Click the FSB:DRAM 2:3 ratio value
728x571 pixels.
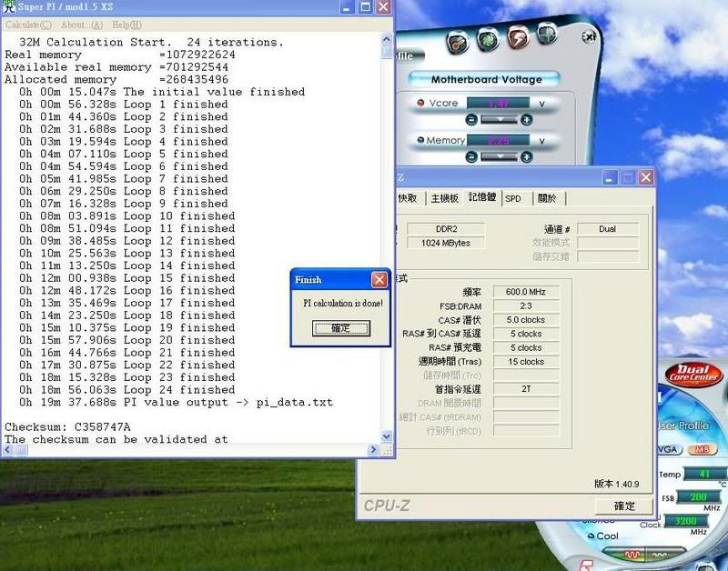click(526, 306)
